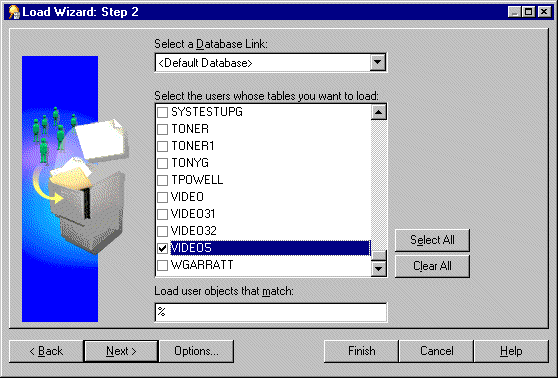Tick the WGARRATT checkbox
Viewport: 558px width, 378px height.
point(163,265)
